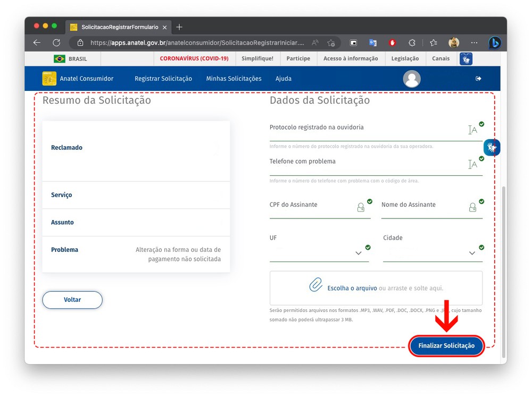
Task: Click the CORONAVÍRUS (COVID-19) link
Action: coord(194,58)
